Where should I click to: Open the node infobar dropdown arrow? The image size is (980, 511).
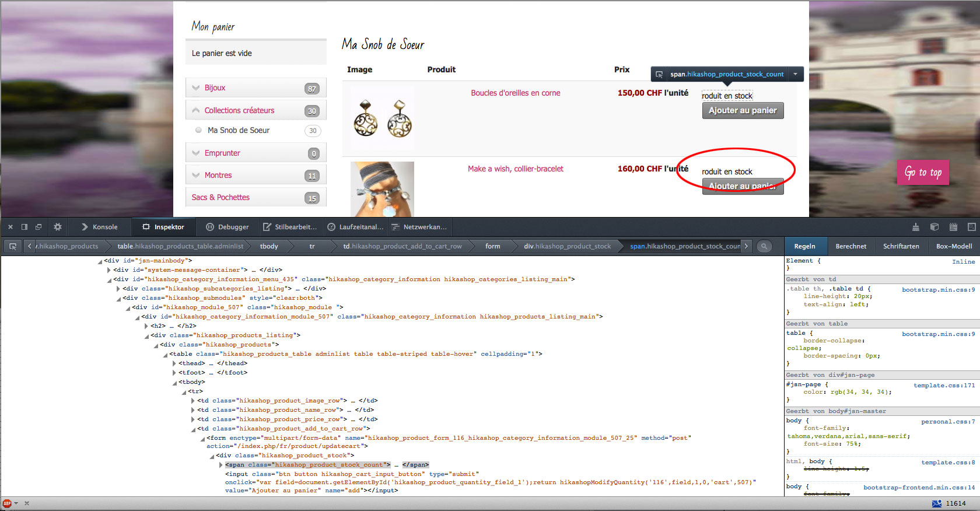(x=795, y=74)
